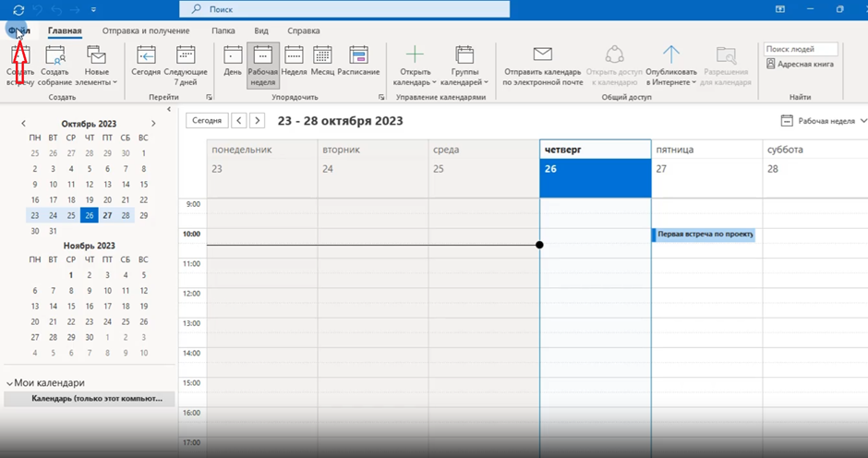Collapse the Мои календари group
This screenshot has width=868, height=458.
click(10, 383)
